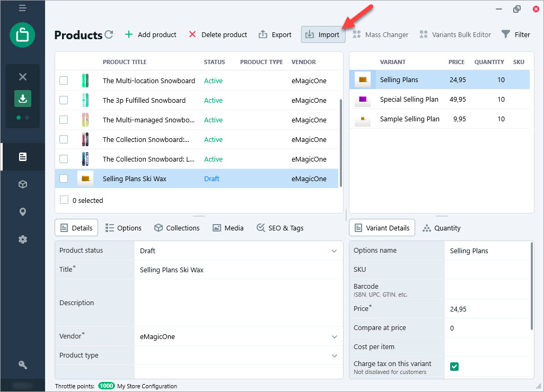The height and width of the screenshot is (392, 544).
Task: Click the key icon in sidebar
Action: click(x=23, y=364)
